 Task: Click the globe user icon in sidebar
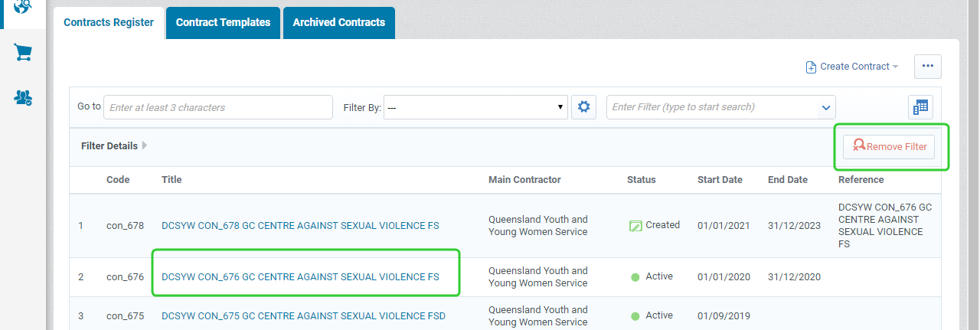tap(23, 6)
